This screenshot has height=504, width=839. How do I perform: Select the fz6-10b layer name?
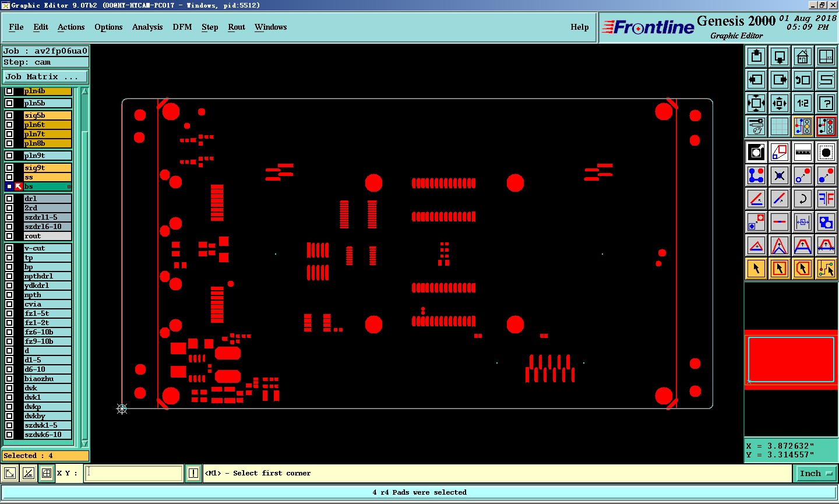[48, 332]
